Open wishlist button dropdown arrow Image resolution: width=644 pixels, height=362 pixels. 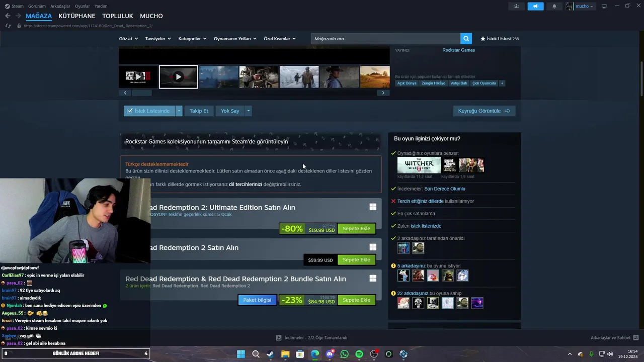tap(179, 111)
